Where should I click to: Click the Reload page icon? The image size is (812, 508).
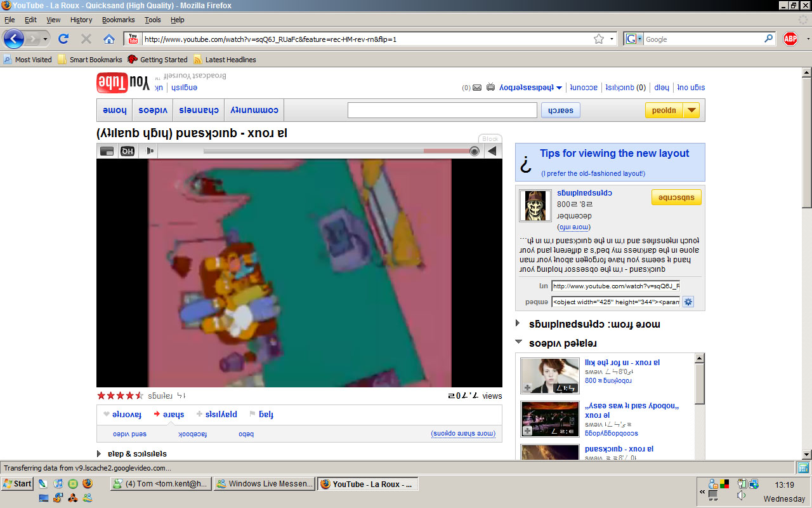click(63, 39)
